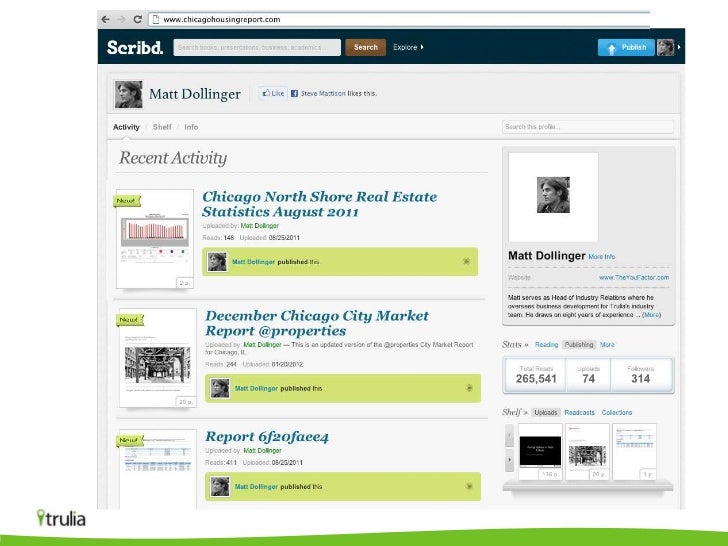Open Chicago North Shore Real Estate Statistics title
The height and width of the screenshot is (546, 728).
point(319,204)
